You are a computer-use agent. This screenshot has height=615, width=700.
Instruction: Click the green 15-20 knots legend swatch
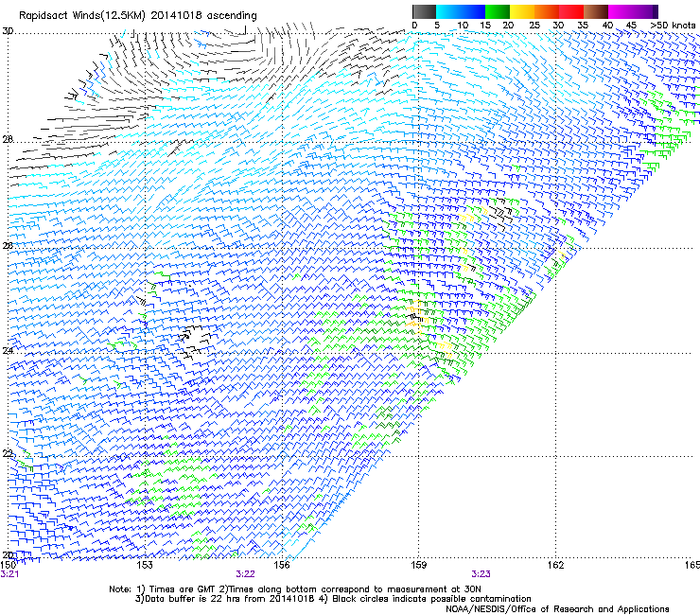[498, 11]
